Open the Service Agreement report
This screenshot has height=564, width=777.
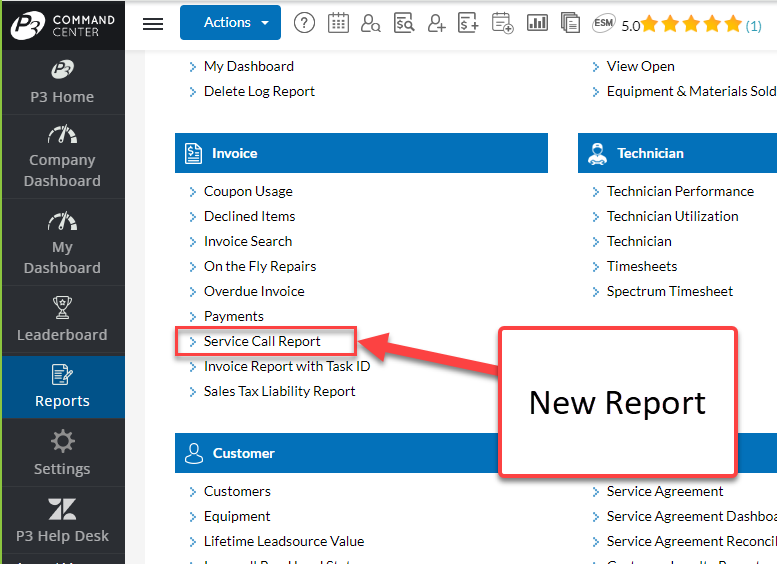[665, 492]
